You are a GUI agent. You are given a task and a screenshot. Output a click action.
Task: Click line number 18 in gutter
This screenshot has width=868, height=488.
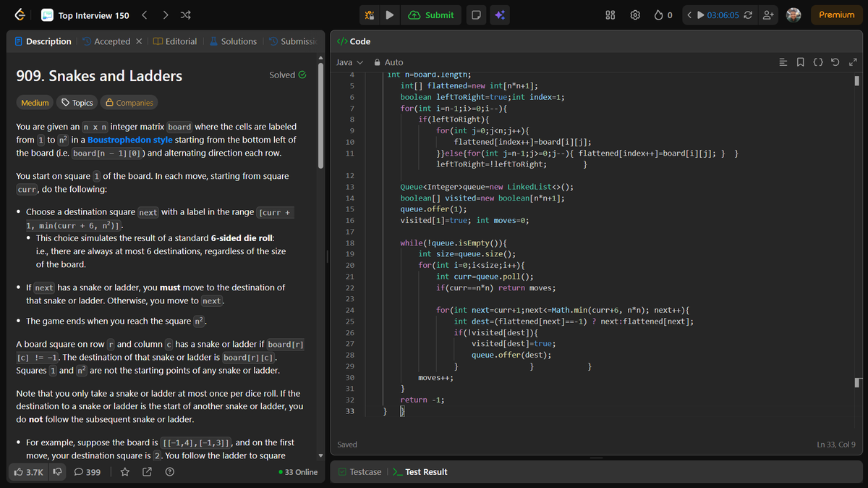tap(350, 243)
